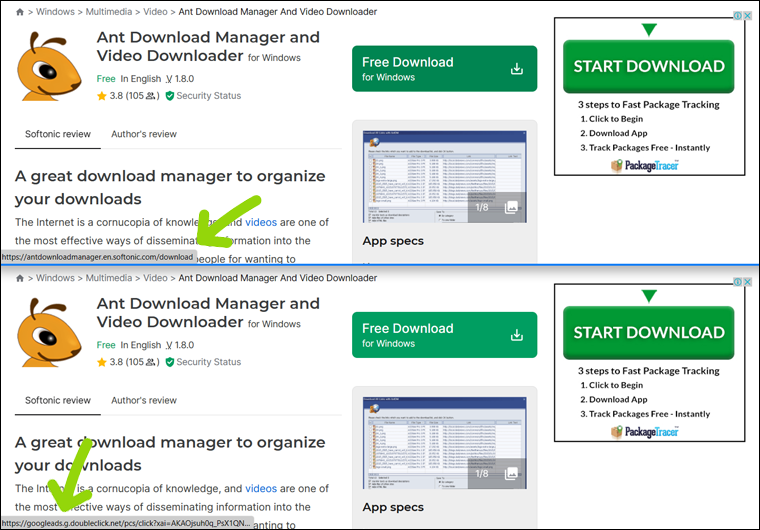Click the PackageTracer logo in the top ad
This screenshot has height=530, width=760.
coord(645,166)
